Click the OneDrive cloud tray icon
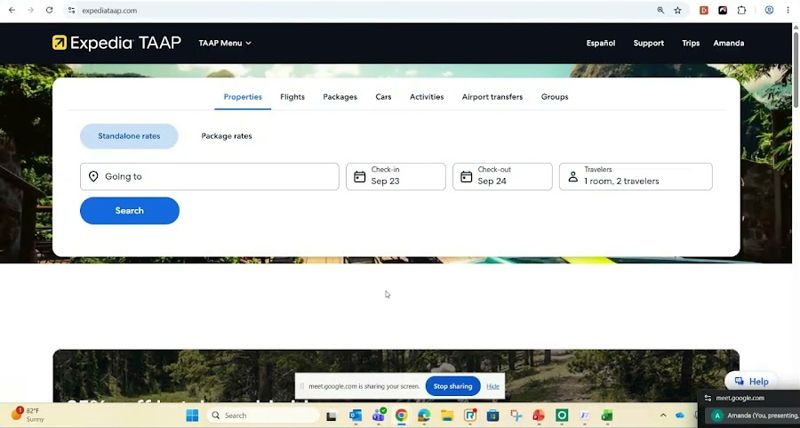The image size is (800, 428). click(680, 416)
